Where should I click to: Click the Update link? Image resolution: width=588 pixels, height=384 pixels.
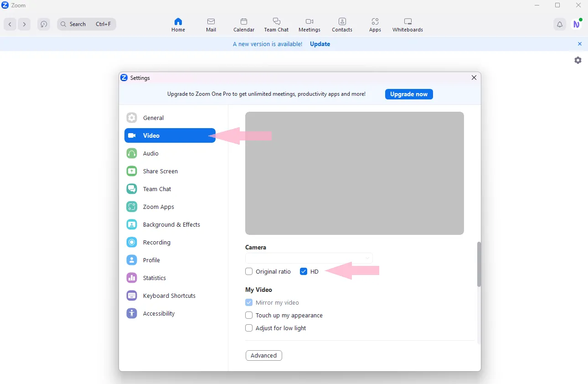click(x=320, y=44)
